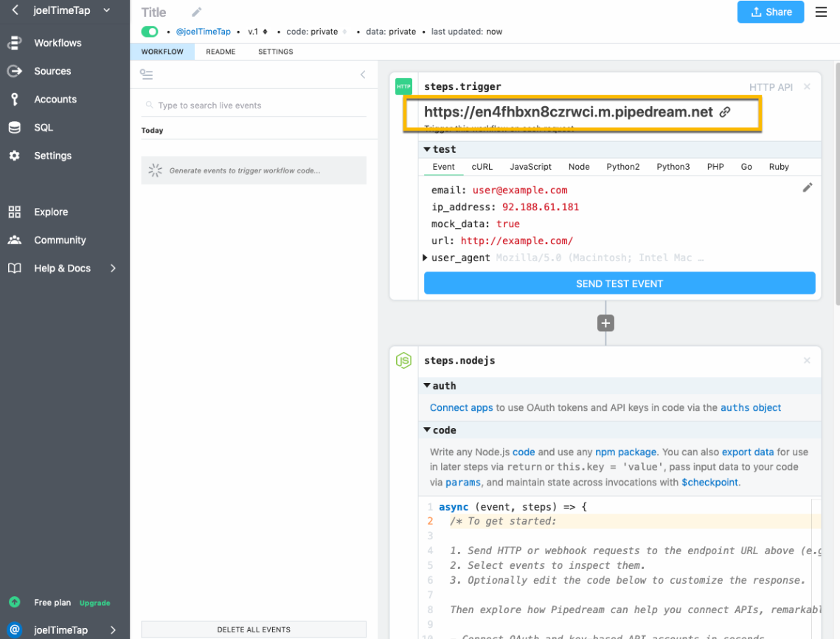Edit the test event with the pencil icon
This screenshot has width=840, height=639.
click(807, 187)
